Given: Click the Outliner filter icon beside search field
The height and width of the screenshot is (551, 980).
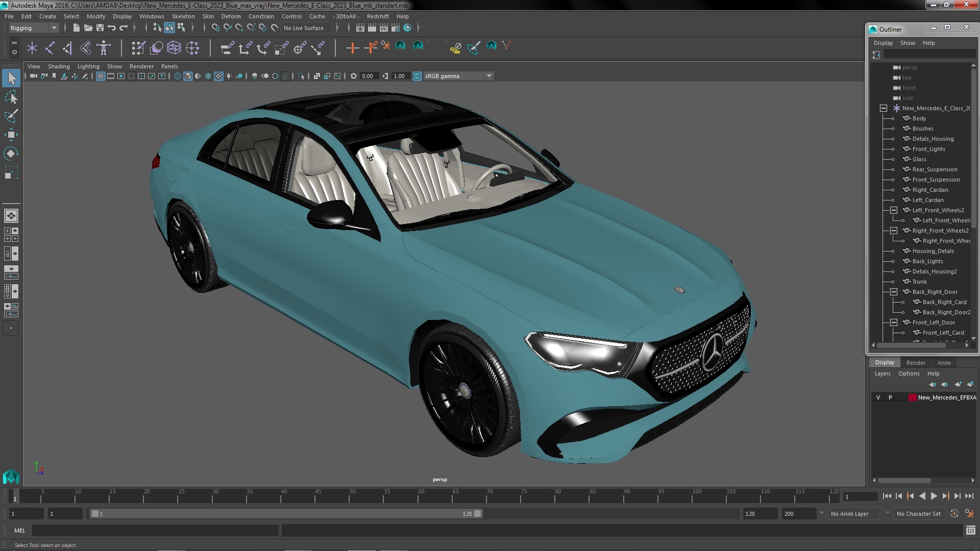Looking at the screenshot, I should point(876,55).
